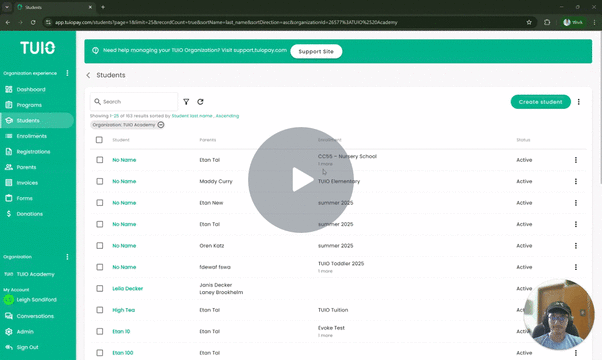Screen dimensions: 602x360
Task: Select checkbox for fdewaf fswa row
Action: tap(99, 267)
